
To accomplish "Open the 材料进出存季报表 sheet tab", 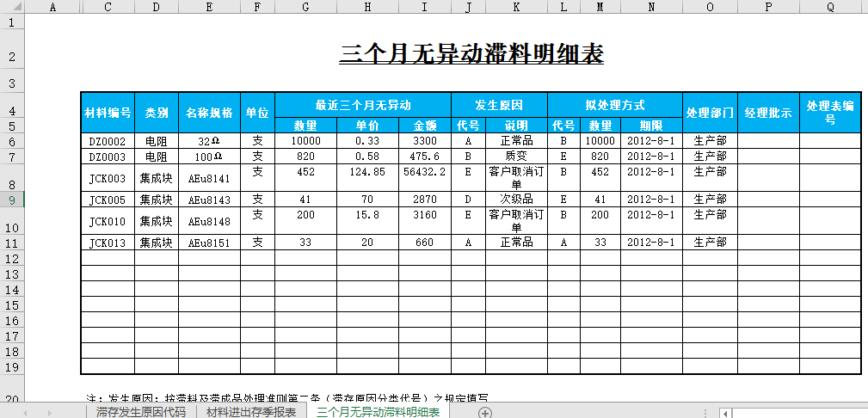I will (251, 412).
